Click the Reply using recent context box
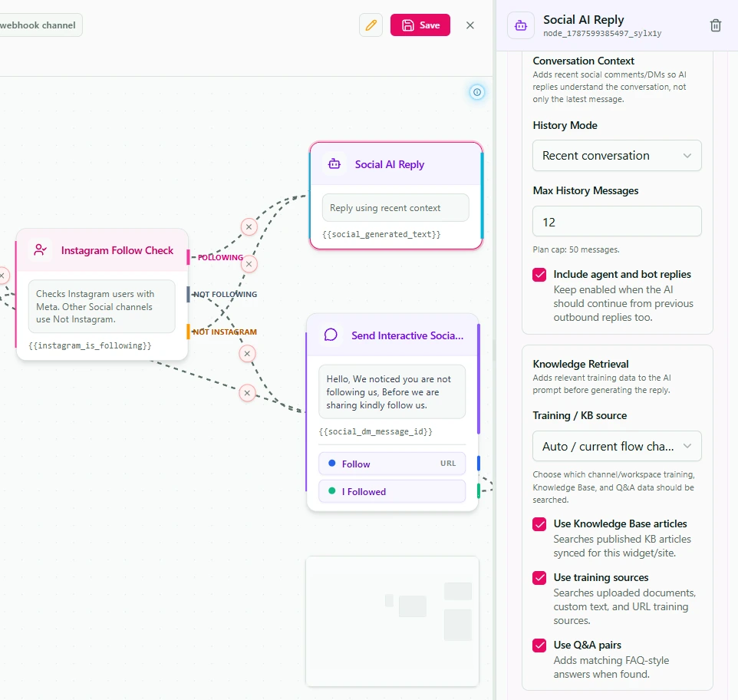The width and height of the screenshot is (738, 700). coord(395,207)
